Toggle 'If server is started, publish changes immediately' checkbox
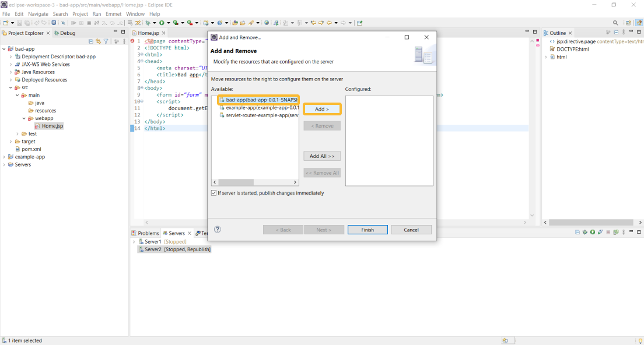Image resolution: width=644 pixels, height=345 pixels. click(x=213, y=193)
